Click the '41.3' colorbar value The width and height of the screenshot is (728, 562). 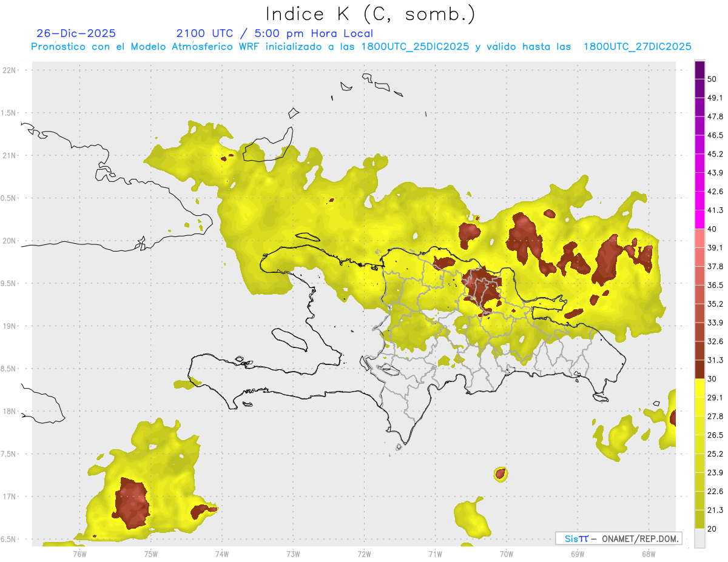[715, 210]
